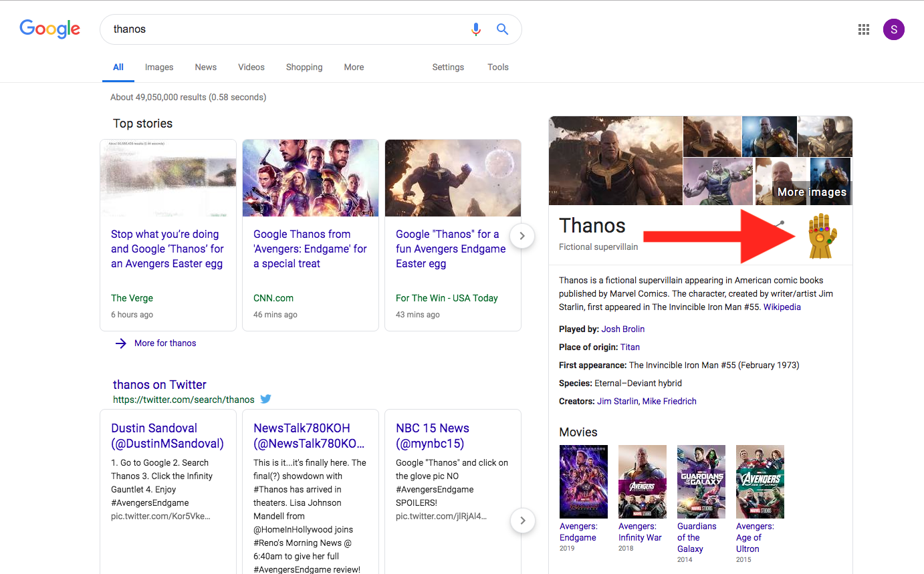The width and height of the screenshot is (924, 574).
Task: Click Avengers: Infinity War title link
Action: pyautogui.click(x=640, y=532)
